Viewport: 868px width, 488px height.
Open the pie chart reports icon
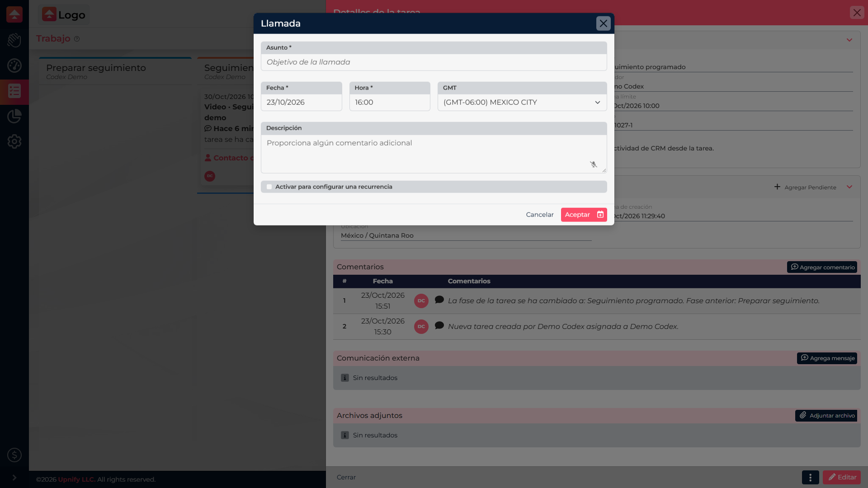click(x=14, y=116)
